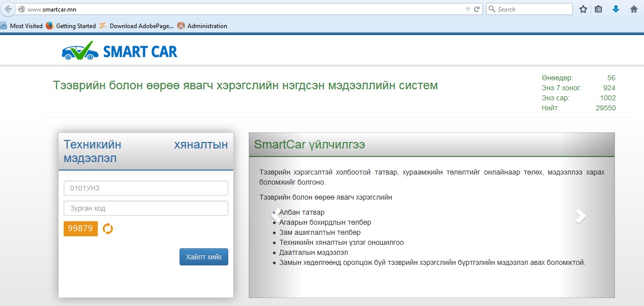Click the Зам ашиглалтын төлбөр item

pyautogui.click(x=320, y=232)
